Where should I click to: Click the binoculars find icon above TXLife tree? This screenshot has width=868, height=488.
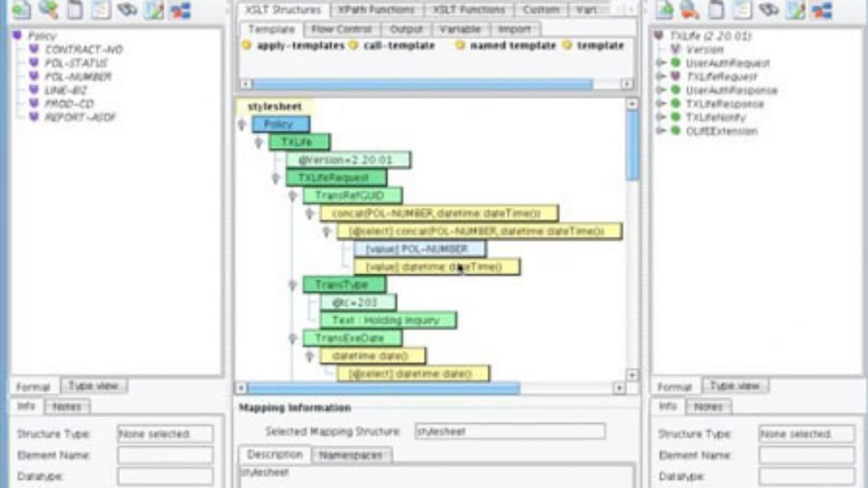(769, 9)
